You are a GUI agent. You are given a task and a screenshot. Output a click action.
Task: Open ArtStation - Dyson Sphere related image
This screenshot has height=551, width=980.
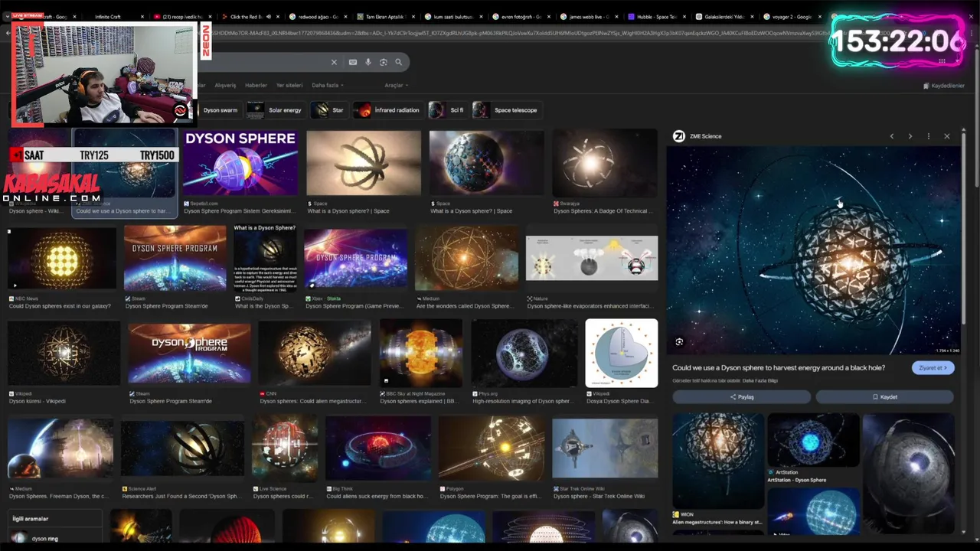click(813, 441)
